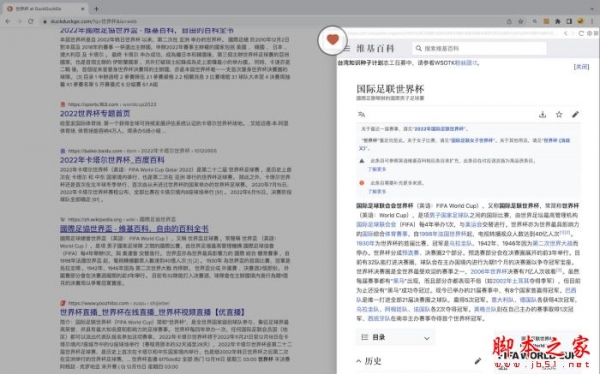The width and height of the screenshot is (600, 374).
Task: Select the DuckDuckGo browser tab
Action: pos(46,8)
